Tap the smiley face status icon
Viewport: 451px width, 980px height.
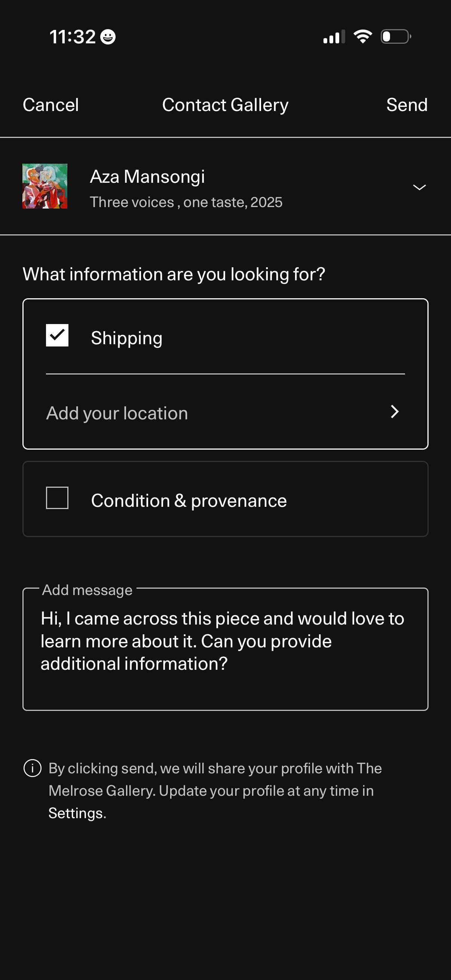[108, 37]
